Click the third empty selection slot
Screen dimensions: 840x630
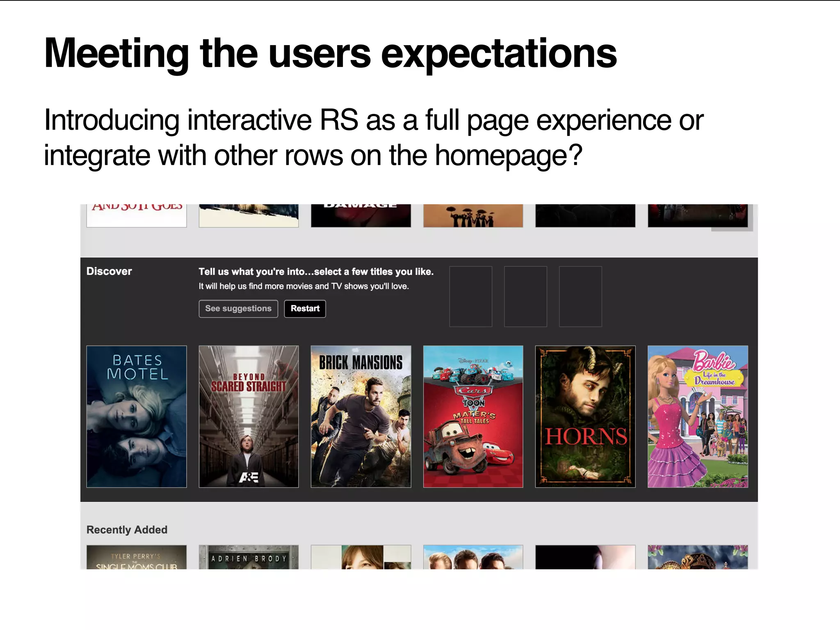(580, 297)
